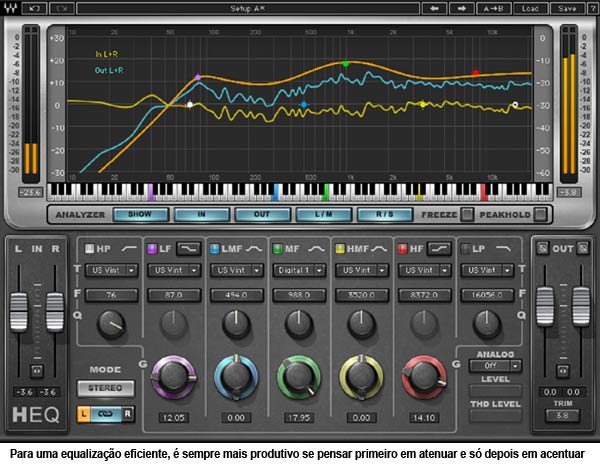Viewport: 600px width, 465px height.
Task: Toggle LP band on/off
Action: coord(465,249)
